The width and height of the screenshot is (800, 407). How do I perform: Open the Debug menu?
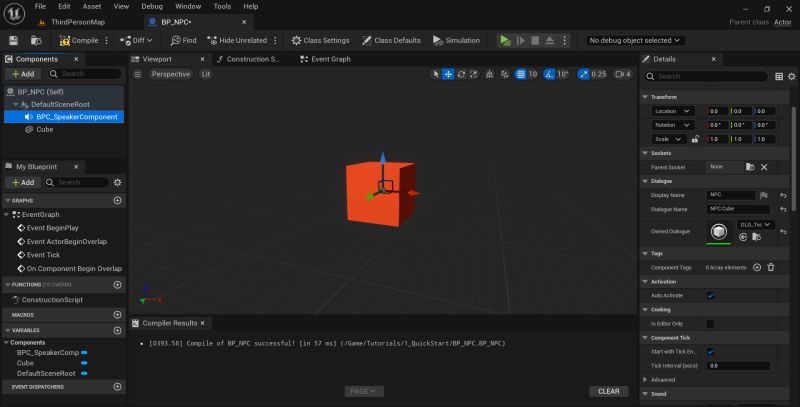152,7
